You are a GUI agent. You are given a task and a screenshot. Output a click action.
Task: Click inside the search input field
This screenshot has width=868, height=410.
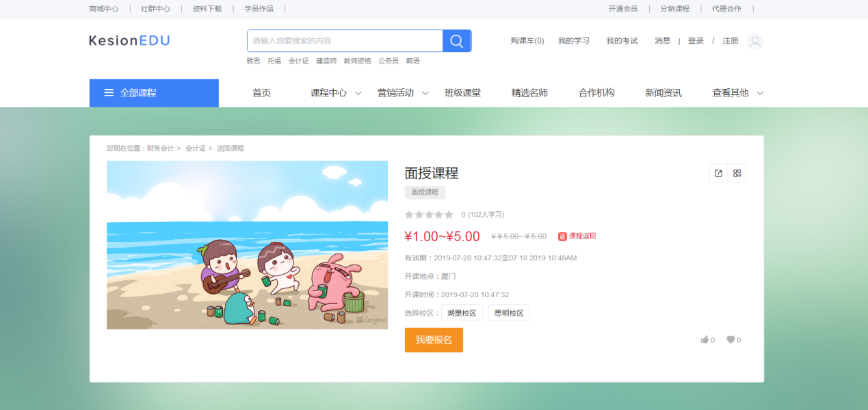coord(342,40)
